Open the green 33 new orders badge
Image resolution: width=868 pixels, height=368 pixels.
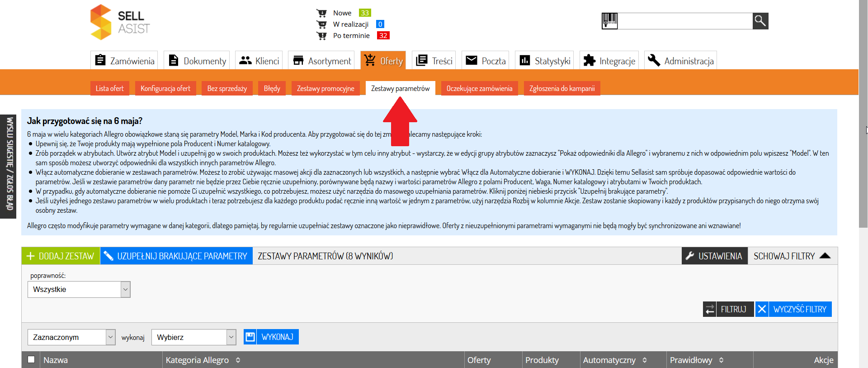(365, 13)
